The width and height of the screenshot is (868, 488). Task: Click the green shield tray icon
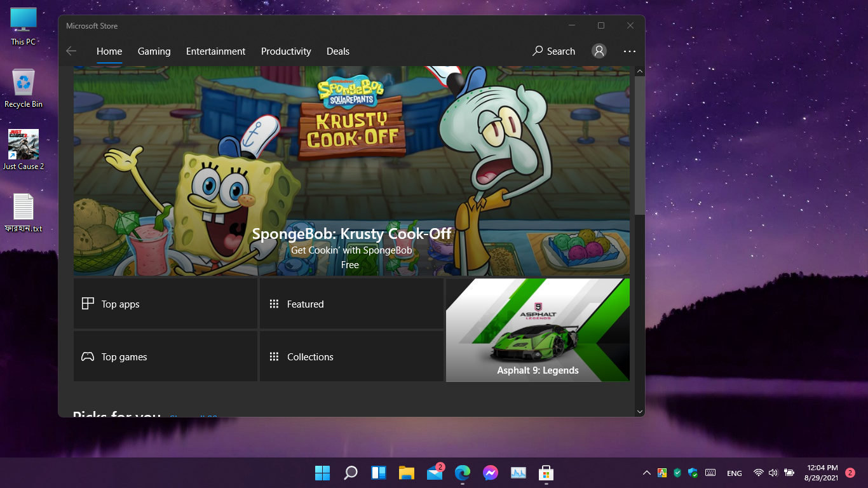[677, 473]
